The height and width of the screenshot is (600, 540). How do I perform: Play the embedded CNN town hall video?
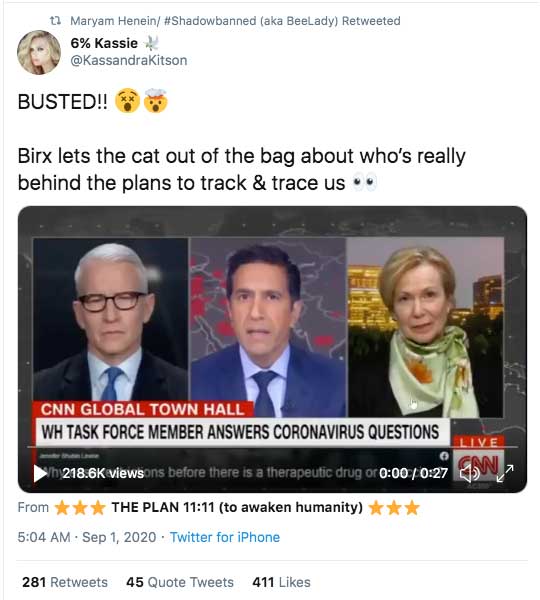[x=40, y=473]
